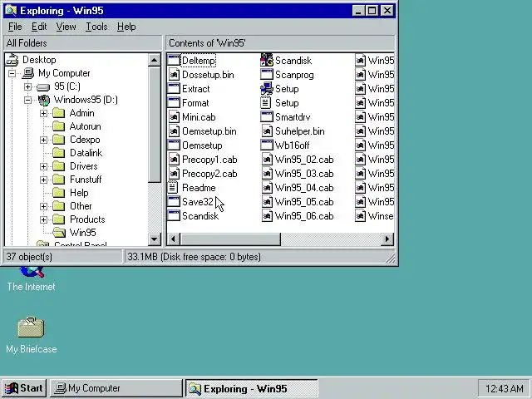Image resolution: width=532 pixels, height=399 pixels.
Task: Select the Format program icon
Action: point(174,103)
